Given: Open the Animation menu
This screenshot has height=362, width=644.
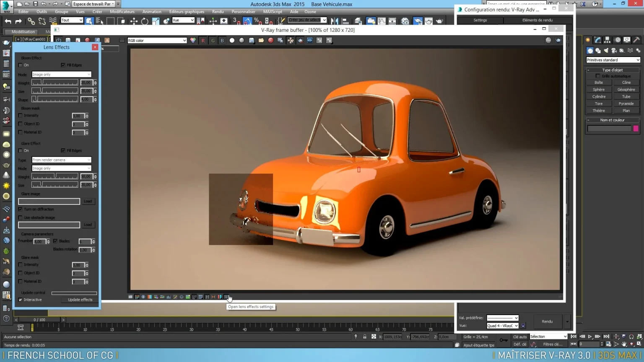Looking at the screenshot, I should coord(152,12).
